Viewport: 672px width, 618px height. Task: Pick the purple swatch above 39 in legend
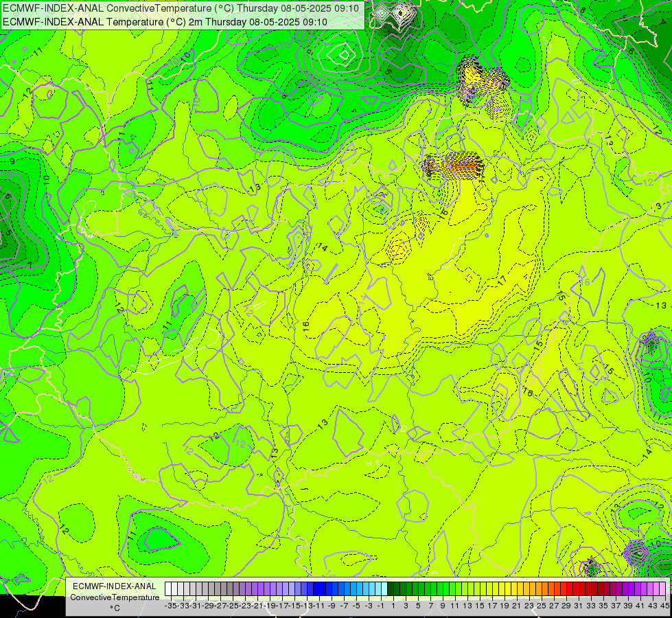point(625,589)
